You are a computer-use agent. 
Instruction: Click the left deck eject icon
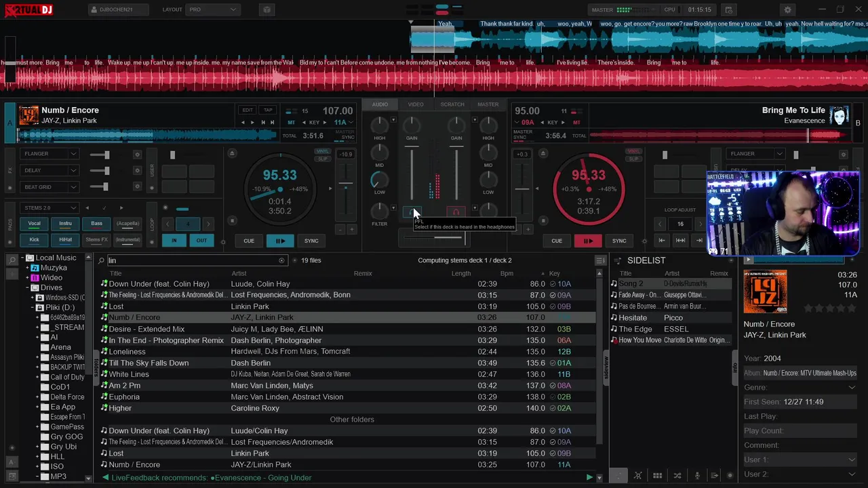(232, 153)
